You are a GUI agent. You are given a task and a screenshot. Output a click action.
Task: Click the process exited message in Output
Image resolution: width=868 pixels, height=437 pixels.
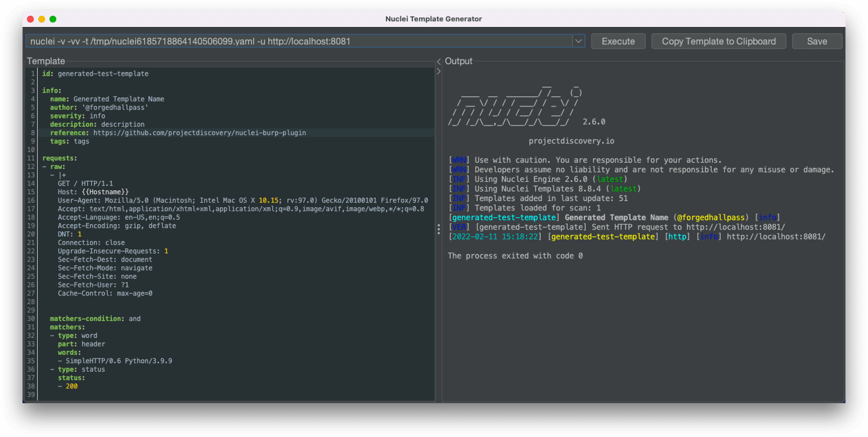(x=515, y=256)
